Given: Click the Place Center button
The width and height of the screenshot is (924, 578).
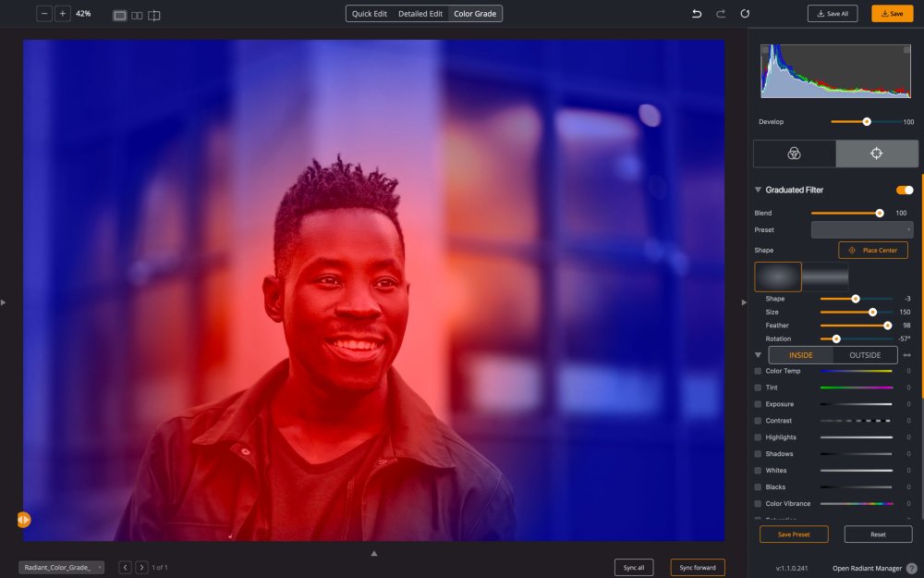Looking at the screenshot, I should click(x=872, y=250).
